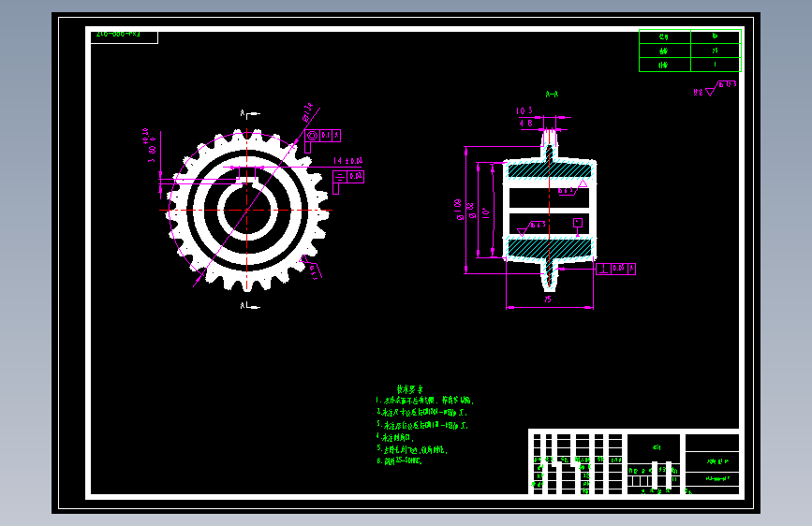Select the general surface roughness symbol at top right

point(716,88)
